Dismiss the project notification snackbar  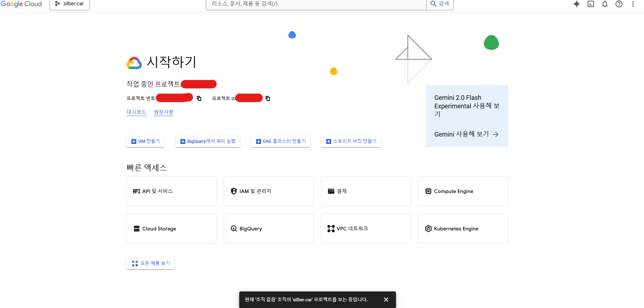click(386, 300)
